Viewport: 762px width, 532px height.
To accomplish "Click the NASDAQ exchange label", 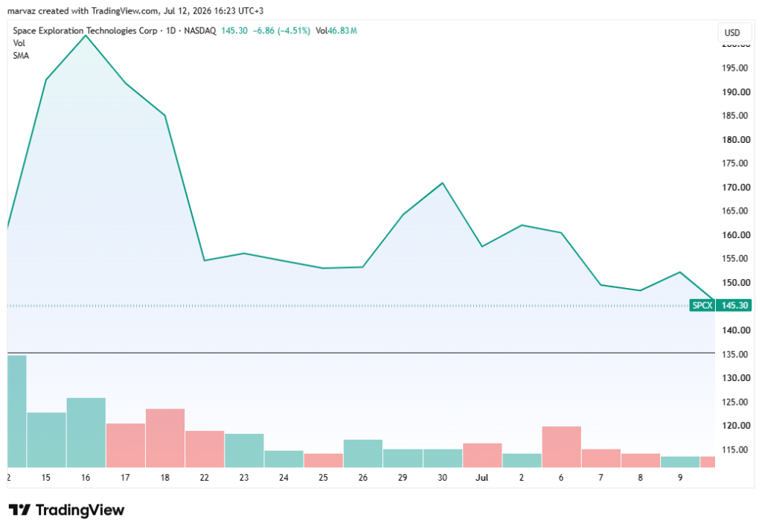I will [x=199, y=31].
